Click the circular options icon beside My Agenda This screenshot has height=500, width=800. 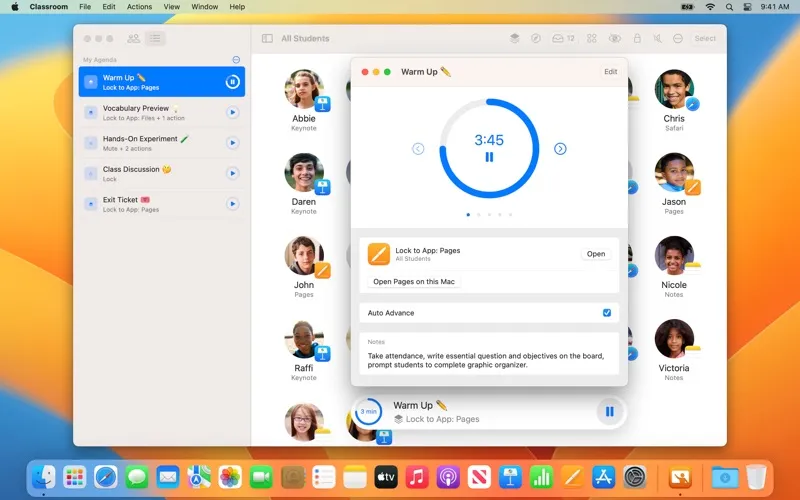pyautogui.click(x=236, y=60)
